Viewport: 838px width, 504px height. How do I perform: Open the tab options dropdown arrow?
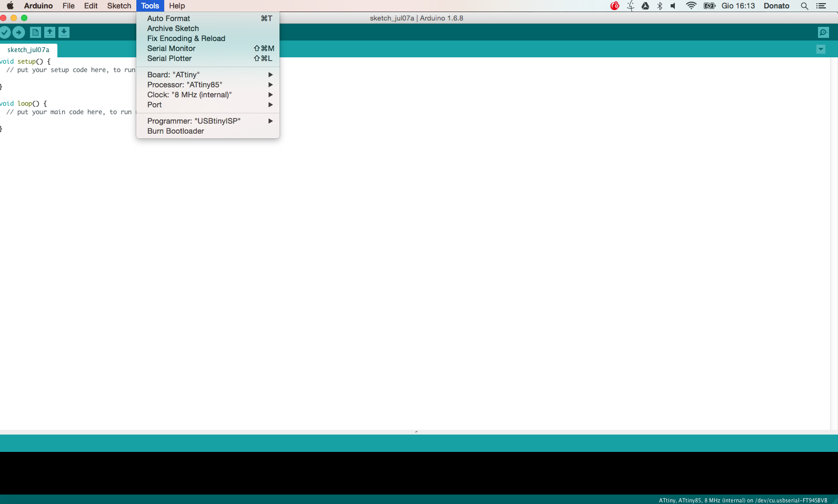tap(821, 49)
